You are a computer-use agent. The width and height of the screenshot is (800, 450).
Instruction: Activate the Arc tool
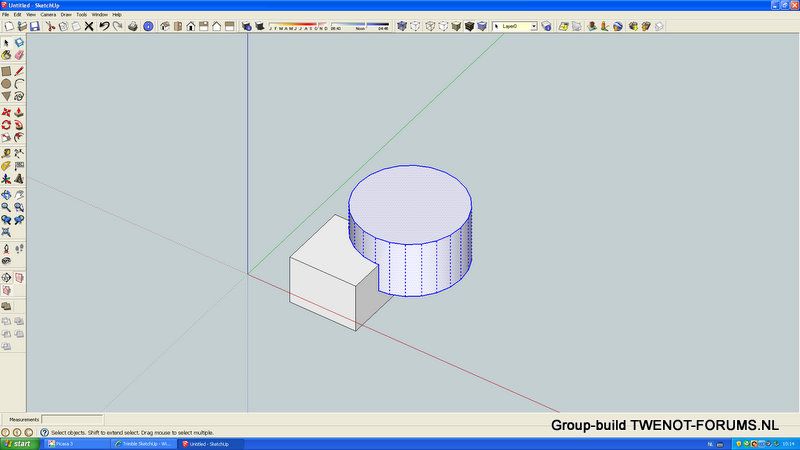(19, 84)
